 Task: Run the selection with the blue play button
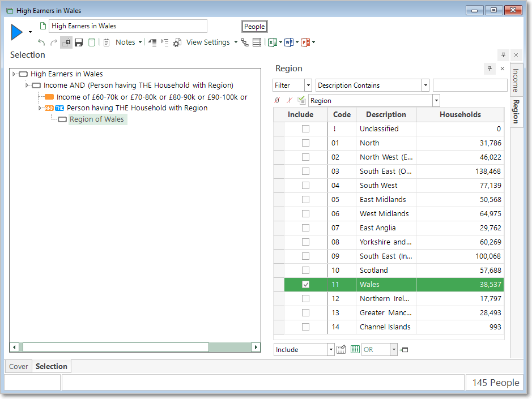tap(16, 32)
